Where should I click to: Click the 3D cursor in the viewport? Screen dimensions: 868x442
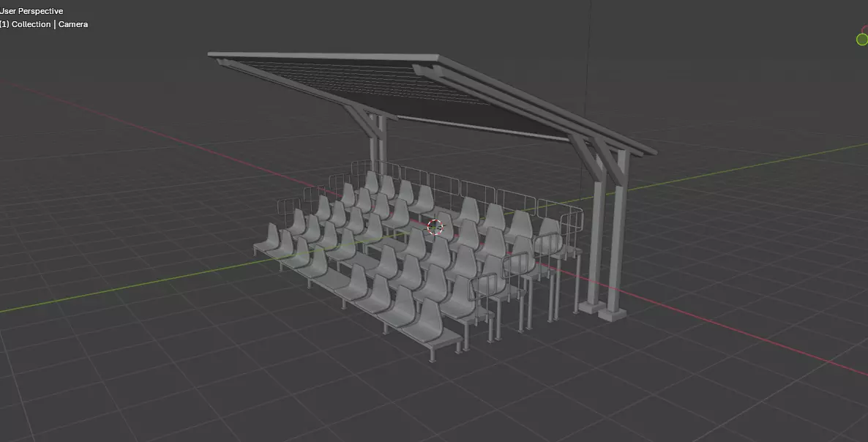click(435, 227)
